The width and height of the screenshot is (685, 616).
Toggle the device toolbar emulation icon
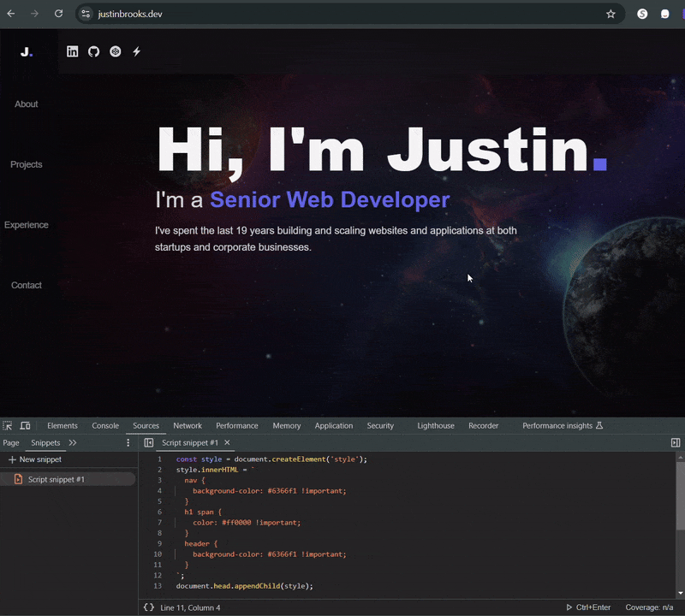coord(26,425)
